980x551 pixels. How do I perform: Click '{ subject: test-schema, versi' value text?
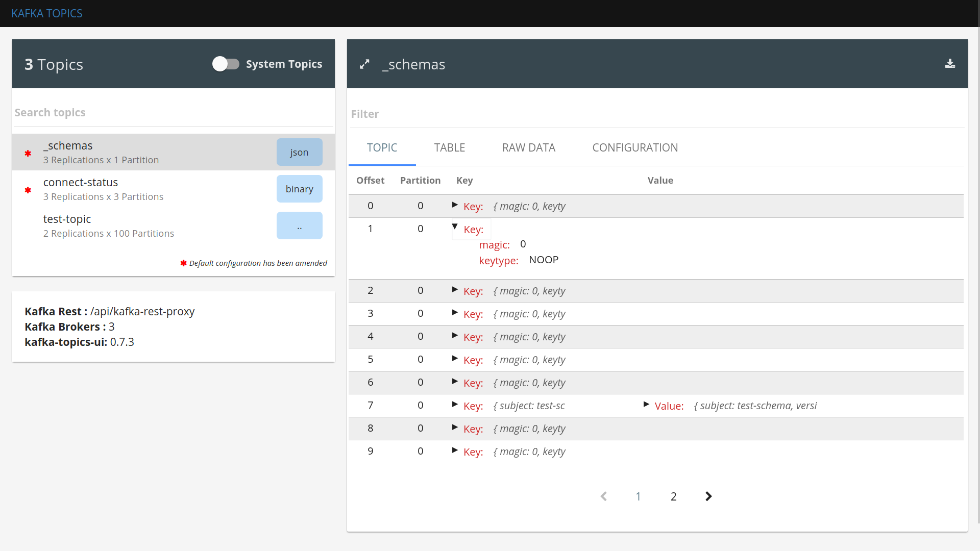pos(755,406)
